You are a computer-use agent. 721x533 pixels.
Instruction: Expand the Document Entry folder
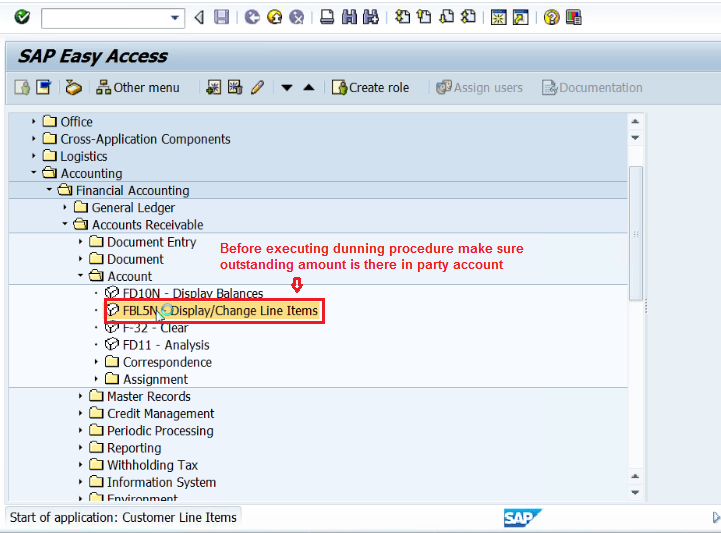(80, 241)
